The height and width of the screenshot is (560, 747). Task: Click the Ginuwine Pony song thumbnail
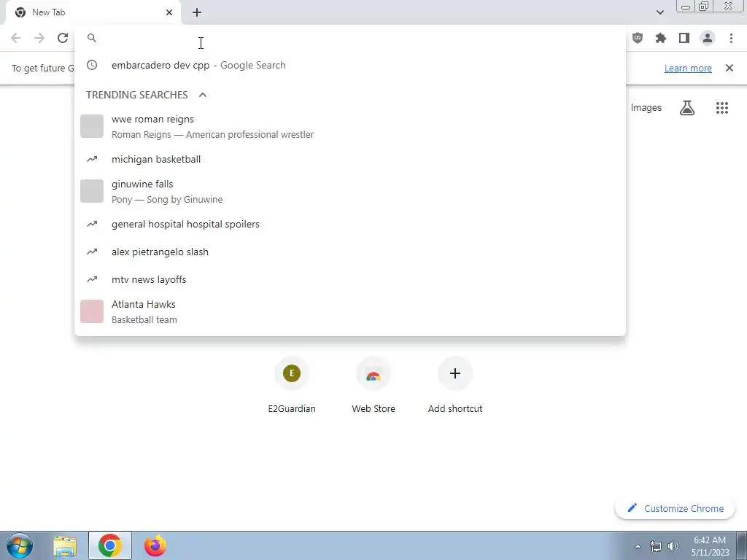[x=92, y=191]
